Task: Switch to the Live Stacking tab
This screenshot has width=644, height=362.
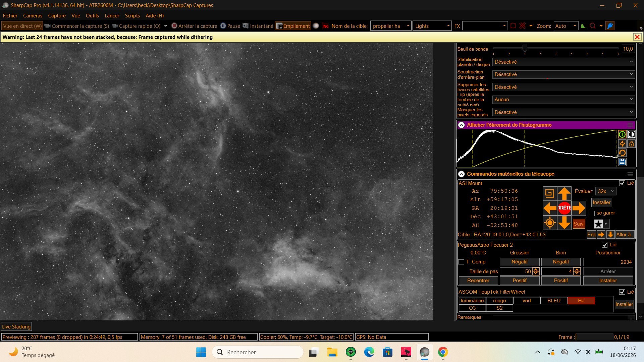Action: tap(16, 327)
